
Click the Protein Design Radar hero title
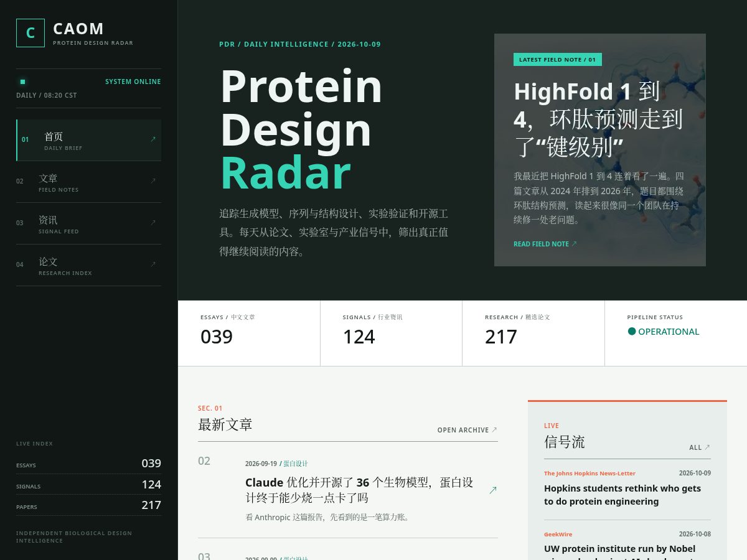coord(301,129)
